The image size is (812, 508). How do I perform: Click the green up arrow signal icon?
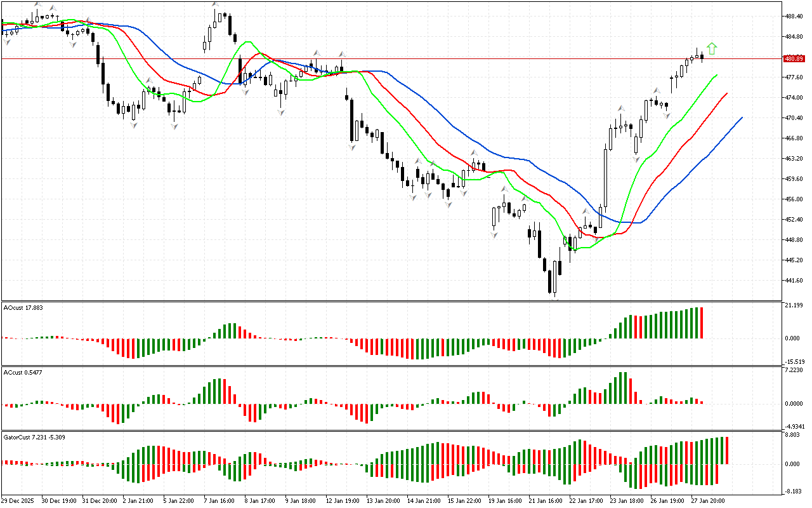tap(712, 48)
